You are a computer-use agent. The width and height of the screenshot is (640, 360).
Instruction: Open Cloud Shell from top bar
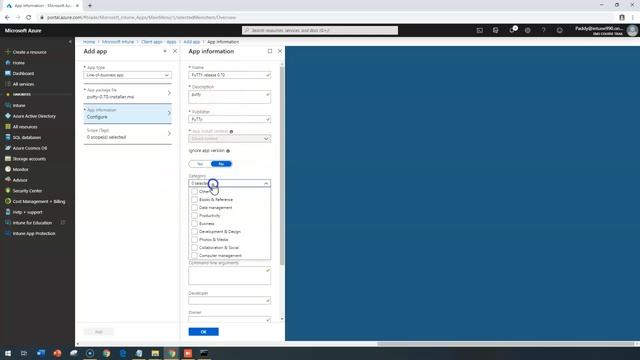pyautogui.click(x=480, y=30)
